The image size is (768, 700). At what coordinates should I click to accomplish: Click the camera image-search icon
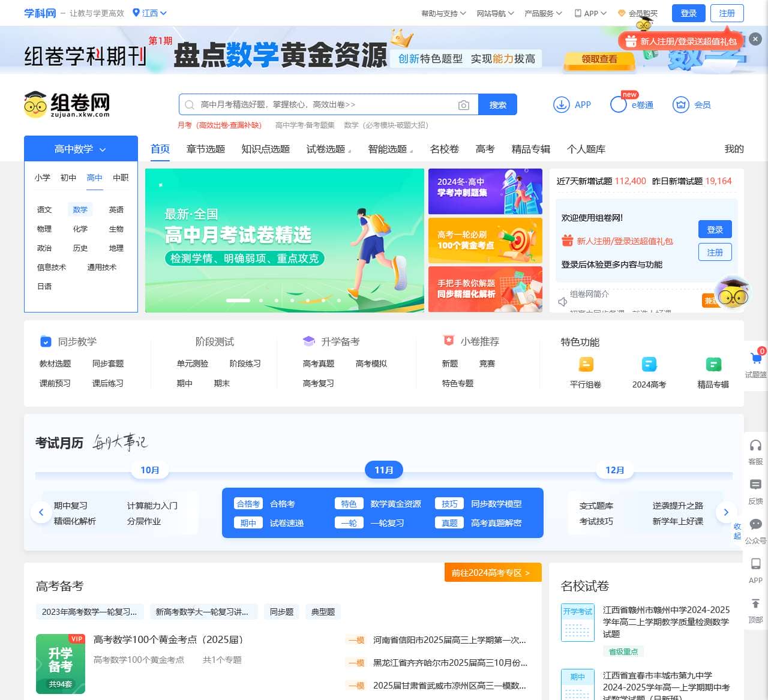tap(464, 105)
